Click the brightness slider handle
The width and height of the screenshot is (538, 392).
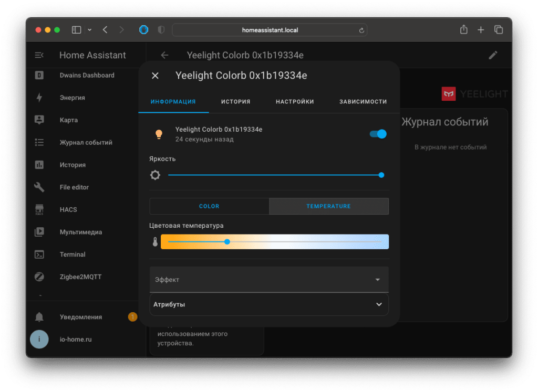pos(381,175)
